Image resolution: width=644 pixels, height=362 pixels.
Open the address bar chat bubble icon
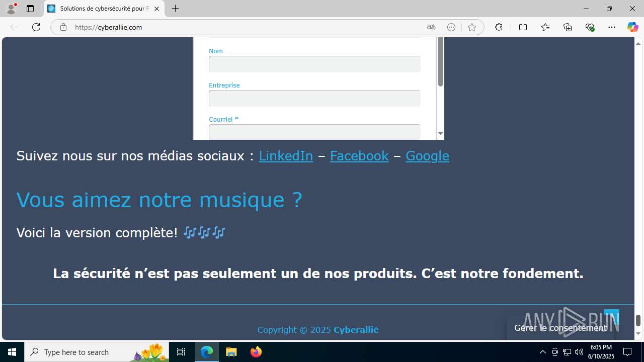click(451, 27)
